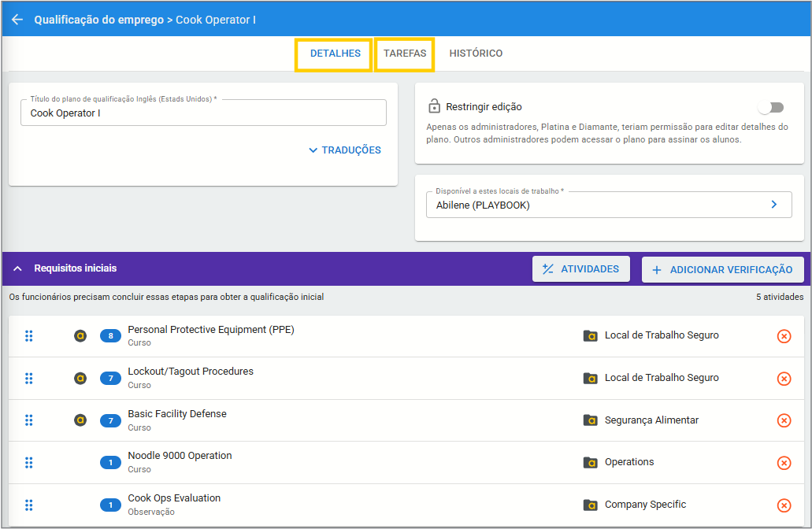
Task: Click drag handle for Cook Ops Evaluation
Action: (x=29, y=505)
